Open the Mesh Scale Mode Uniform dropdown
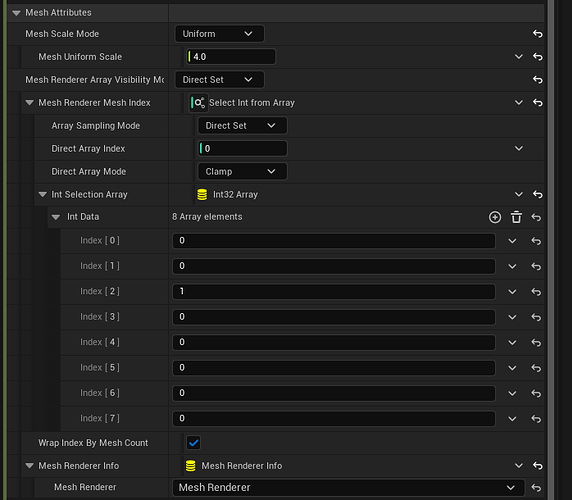This screenshot has height=500, width=572. coord(220,34)
